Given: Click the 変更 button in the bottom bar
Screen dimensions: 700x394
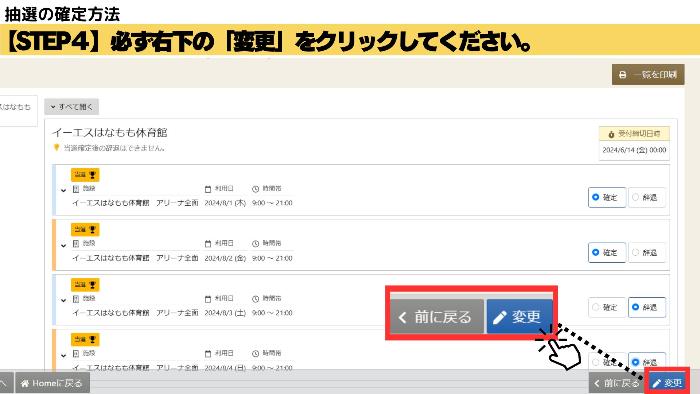Looking at the screenshot, I should click(667, 383).
